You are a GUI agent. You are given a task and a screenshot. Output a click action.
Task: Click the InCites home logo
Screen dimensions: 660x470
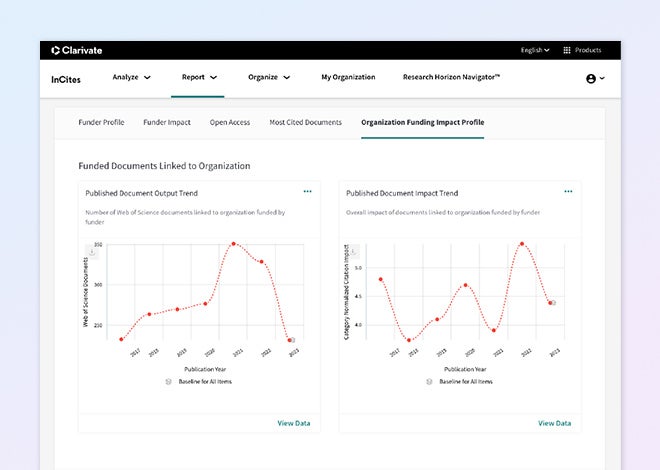point(66,78)
